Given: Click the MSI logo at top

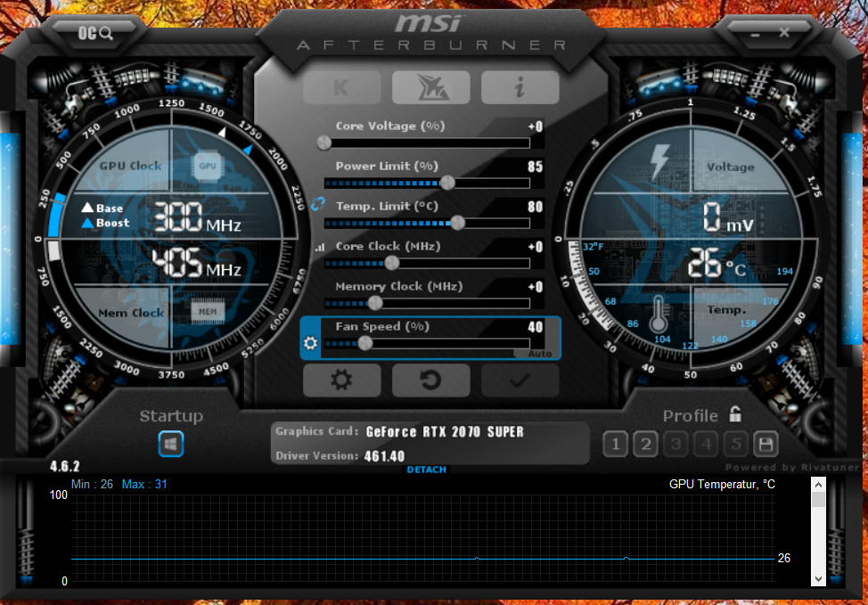Looking at the screenshot, I should [x=428, y=23].
